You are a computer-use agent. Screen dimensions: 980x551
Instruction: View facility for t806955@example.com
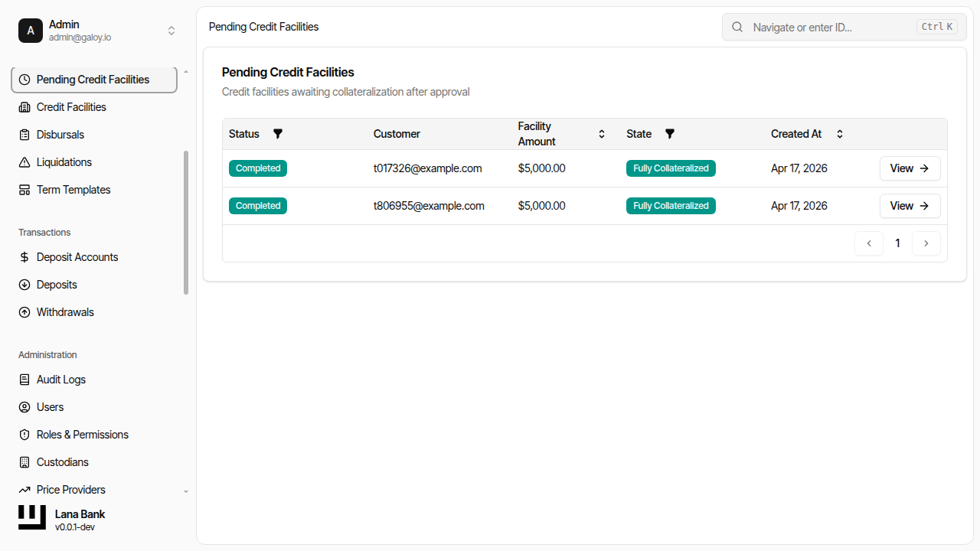pos(910,206)
